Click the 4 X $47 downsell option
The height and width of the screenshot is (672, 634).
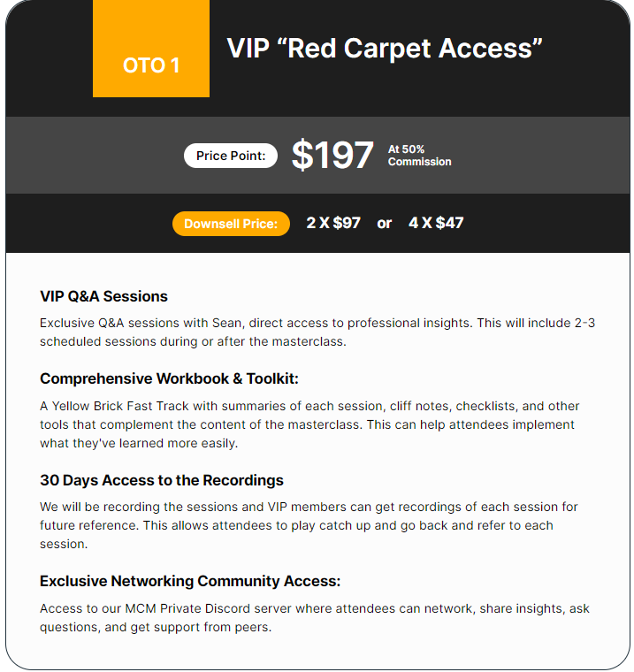tap(436, 223)
